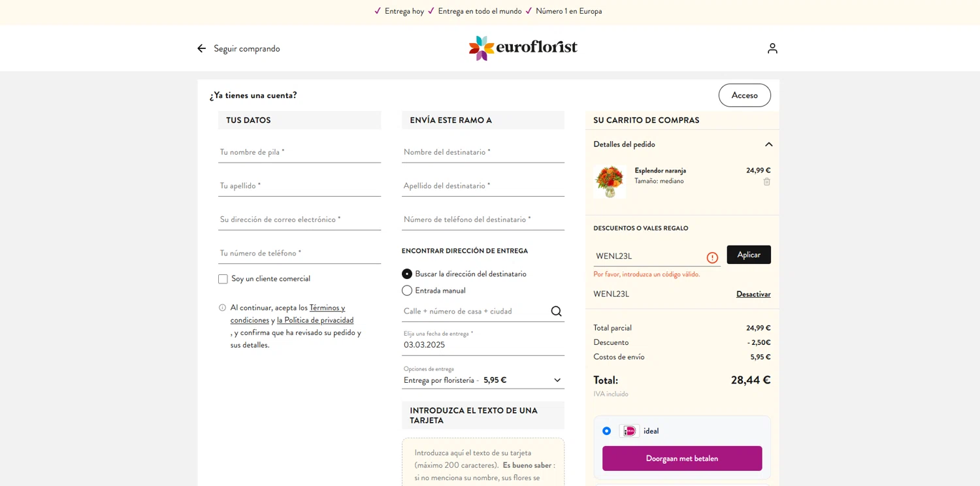Select Entrada manual radio option
980x486 pixels.
click(x=407, y=291)
